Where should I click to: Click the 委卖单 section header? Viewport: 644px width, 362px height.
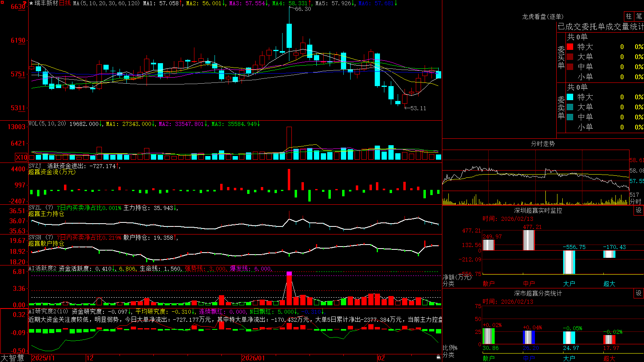561,107
